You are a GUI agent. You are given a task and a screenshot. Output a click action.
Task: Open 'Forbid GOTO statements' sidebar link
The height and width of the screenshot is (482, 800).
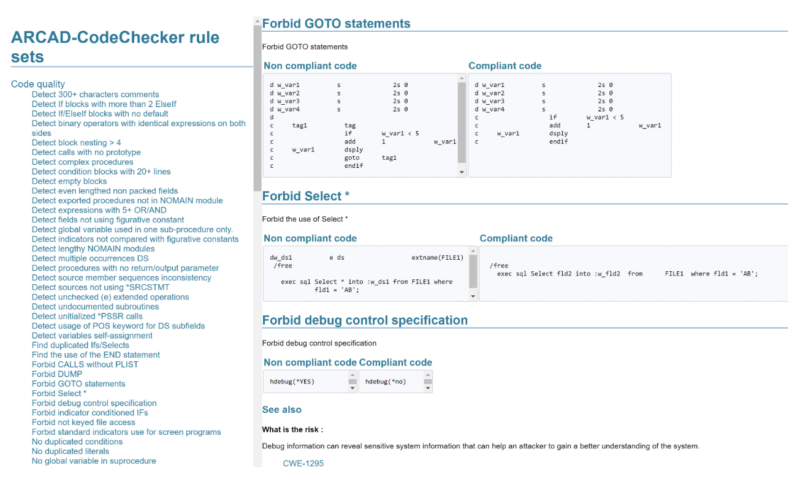(x=78, y=384)
